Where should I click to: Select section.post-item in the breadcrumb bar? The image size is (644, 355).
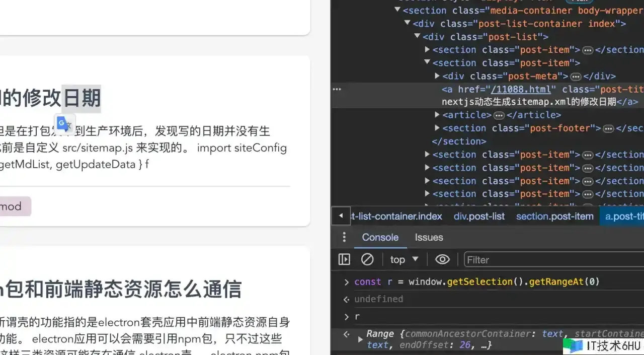tap(554, 216)
